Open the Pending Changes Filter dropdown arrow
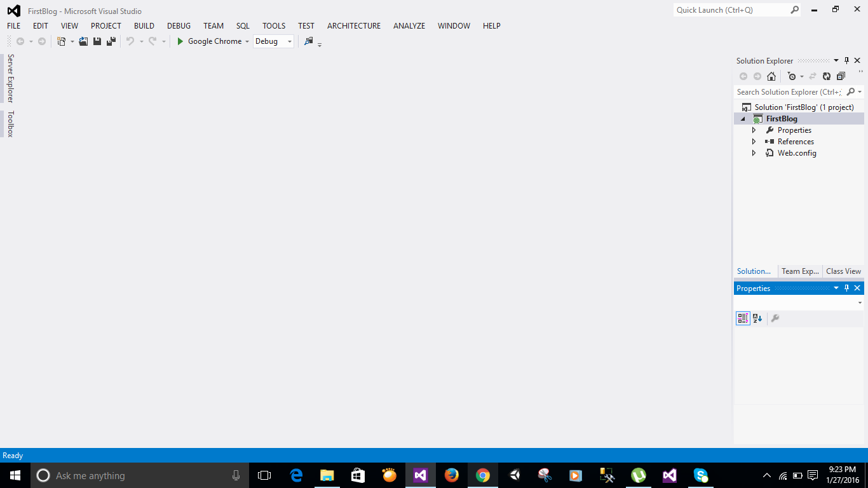868x488 pixels. [802, 77]
